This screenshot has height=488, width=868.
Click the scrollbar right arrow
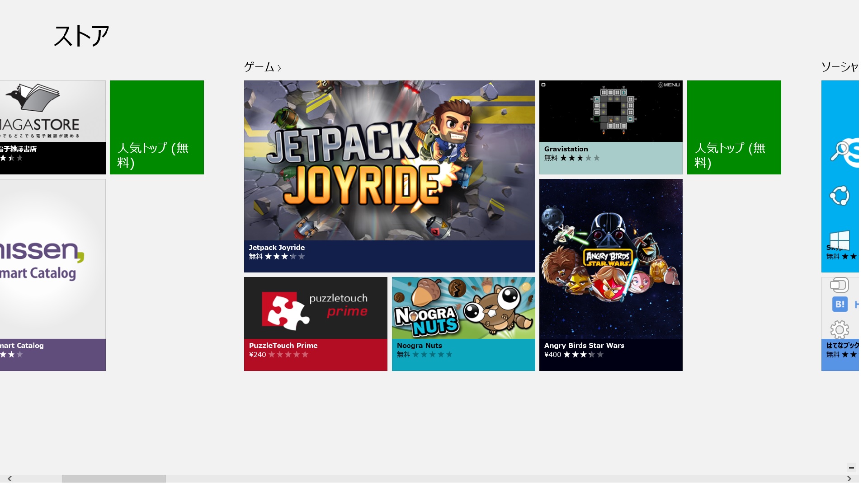point(849,479)
